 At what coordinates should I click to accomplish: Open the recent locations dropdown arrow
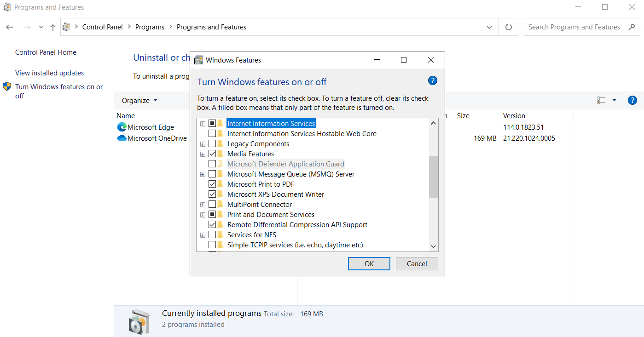41,27
